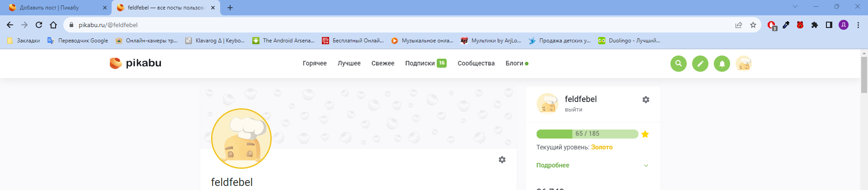Open the Лучшее section
The image size is (868, 190).
tap(349, 63)
